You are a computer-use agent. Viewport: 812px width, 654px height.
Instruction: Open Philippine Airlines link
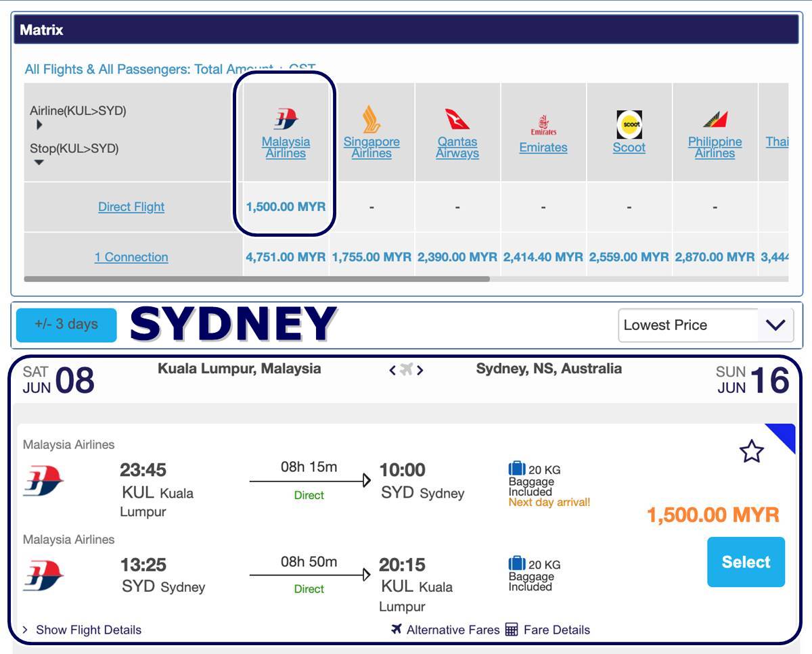[715, 147]
